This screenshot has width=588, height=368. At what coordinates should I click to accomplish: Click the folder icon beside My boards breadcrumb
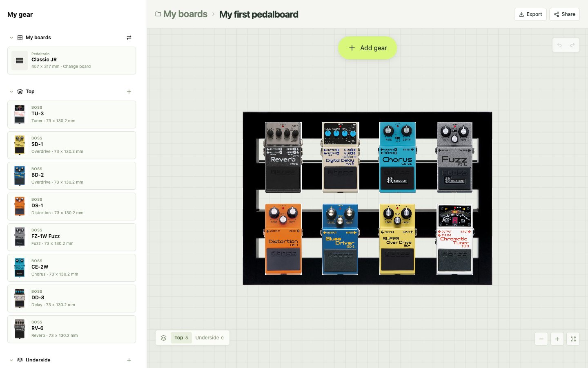(158, 14)
